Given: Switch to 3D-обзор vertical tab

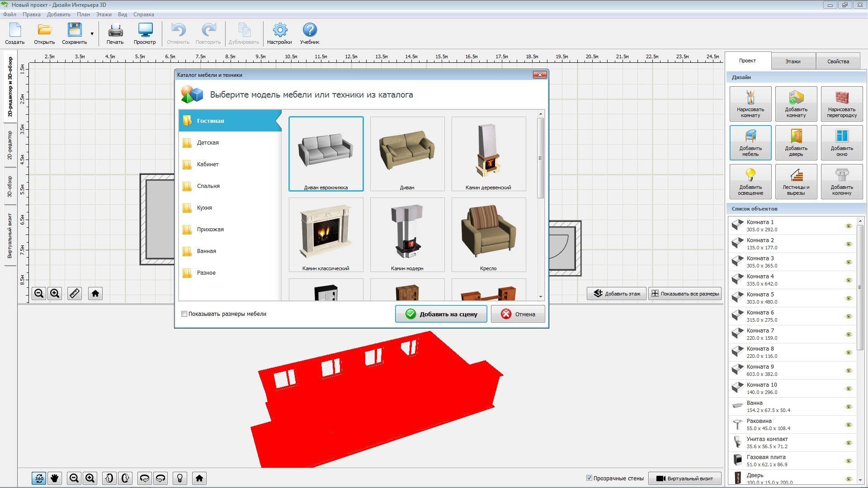Looking at the screenshot, I should coord(10,186).
